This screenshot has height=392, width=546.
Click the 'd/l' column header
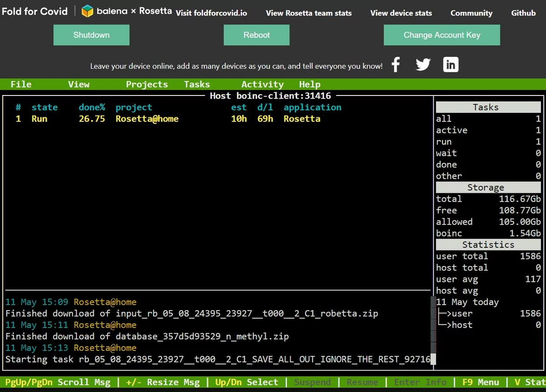pos(265,107)
